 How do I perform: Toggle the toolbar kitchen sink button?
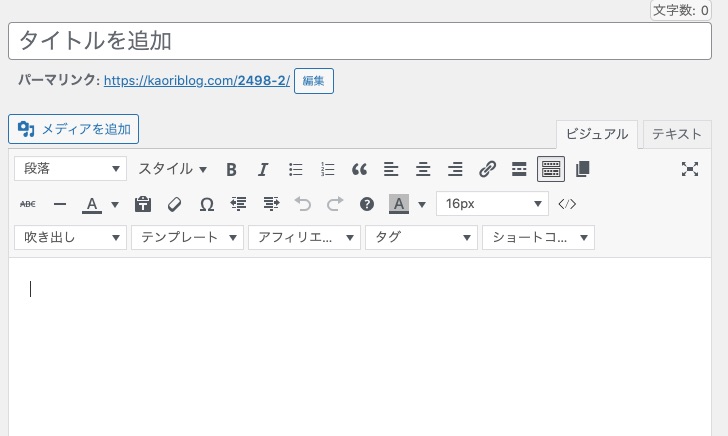[x=551, y=169]
